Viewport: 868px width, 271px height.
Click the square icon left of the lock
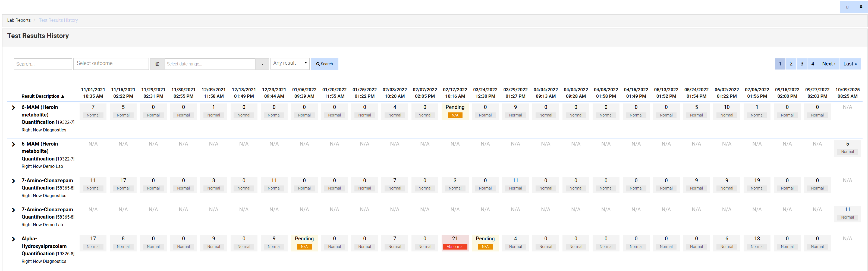(847, 7)
